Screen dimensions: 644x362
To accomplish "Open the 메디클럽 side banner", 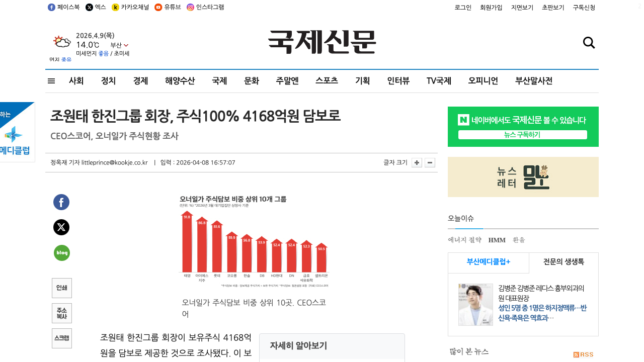I will tap(17, 132).
